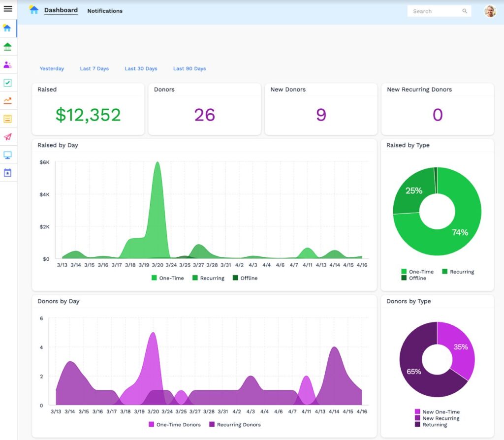Open the green bank building sidebar icon

pos(7,47)
